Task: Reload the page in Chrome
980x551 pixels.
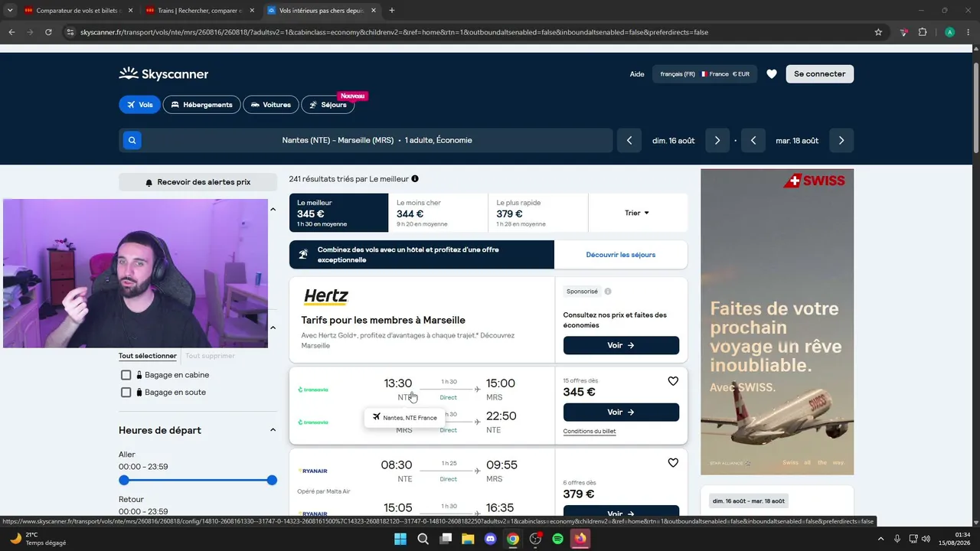Action: [48, 32]
